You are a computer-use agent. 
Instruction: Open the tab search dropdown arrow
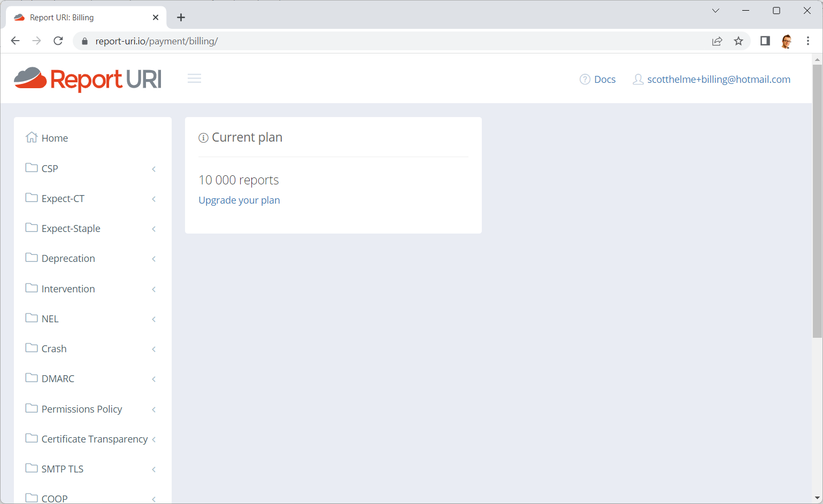point(716,11)
